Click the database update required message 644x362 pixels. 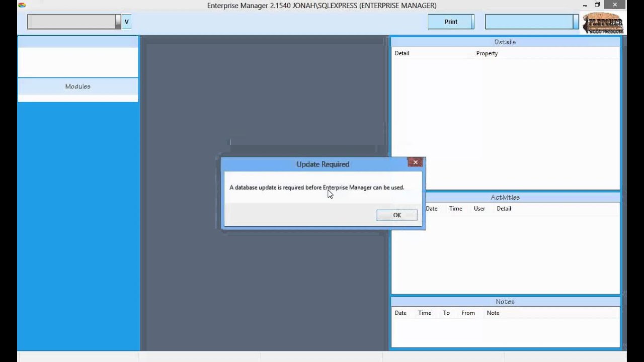point(317,188)
